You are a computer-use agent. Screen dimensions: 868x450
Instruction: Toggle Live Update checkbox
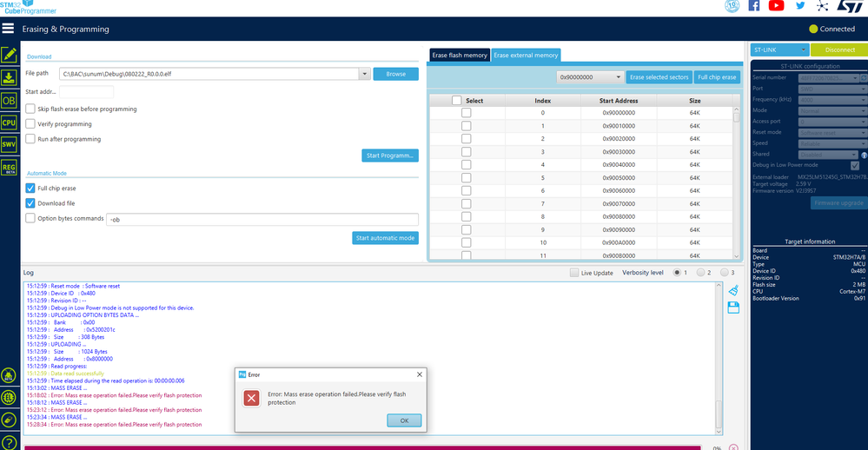[574, 272]
